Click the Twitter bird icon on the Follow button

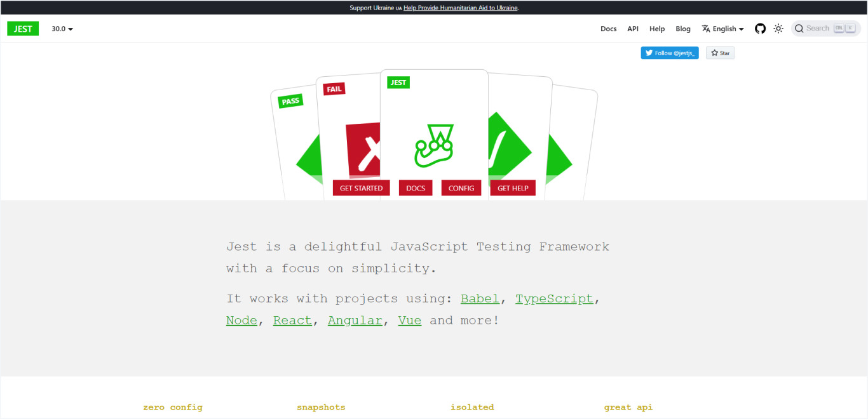coord(649,53)
